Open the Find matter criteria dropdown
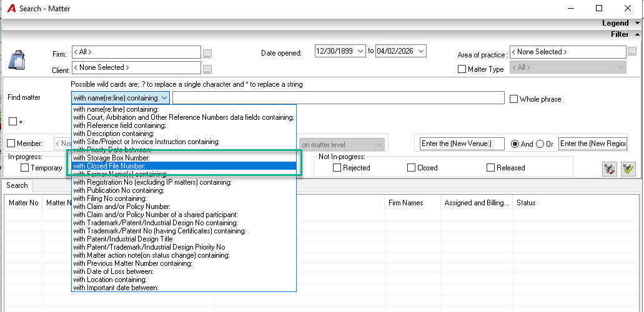 pos(164,98)
